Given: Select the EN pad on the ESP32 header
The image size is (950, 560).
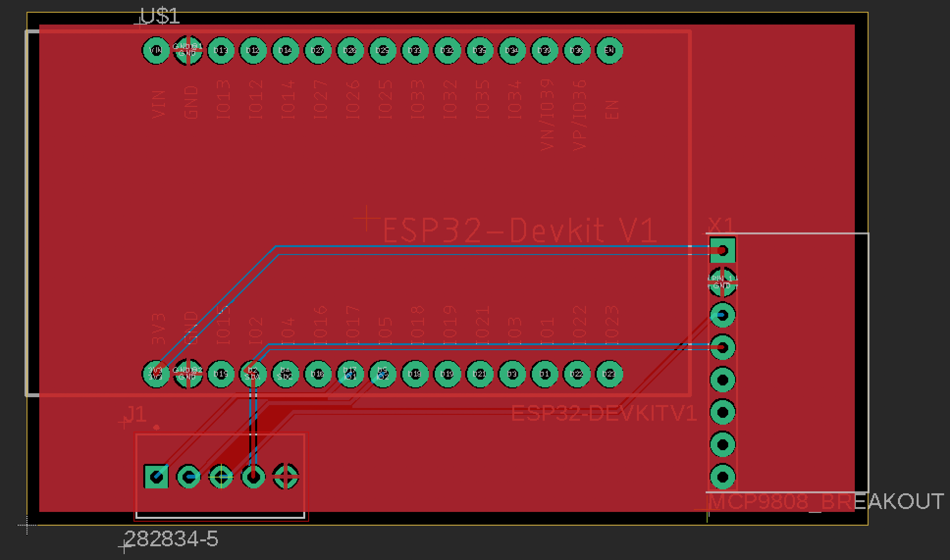Looking at the screenshot, I should (x=609, y=50).
